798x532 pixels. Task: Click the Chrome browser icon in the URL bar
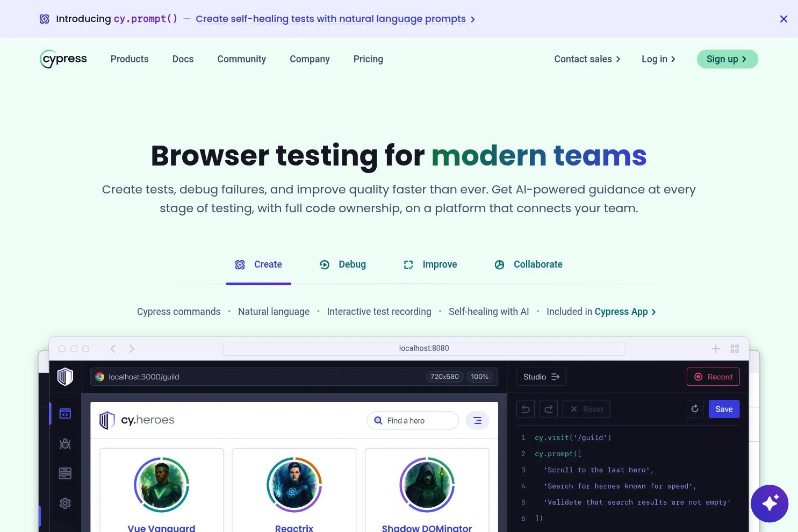100,377
